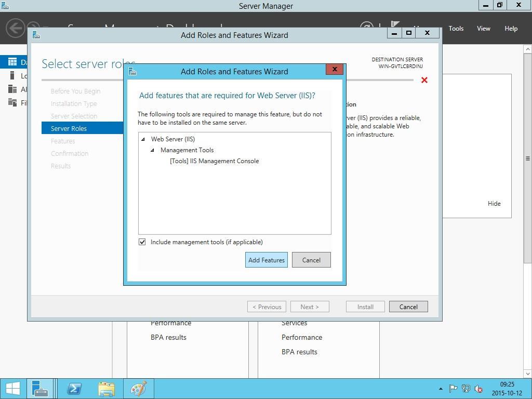Open Paint from the taskbar
Viewport: 532px width, 399px height.
click(x=138, y=389)
